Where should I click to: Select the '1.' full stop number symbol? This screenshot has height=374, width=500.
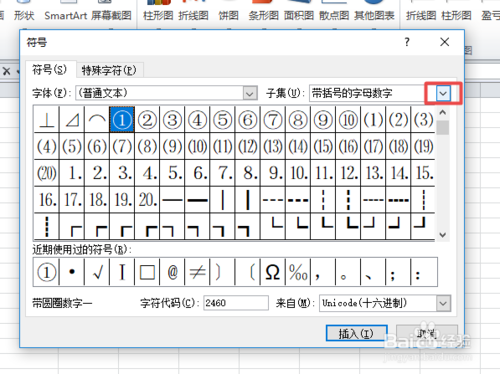pos(72,173)
